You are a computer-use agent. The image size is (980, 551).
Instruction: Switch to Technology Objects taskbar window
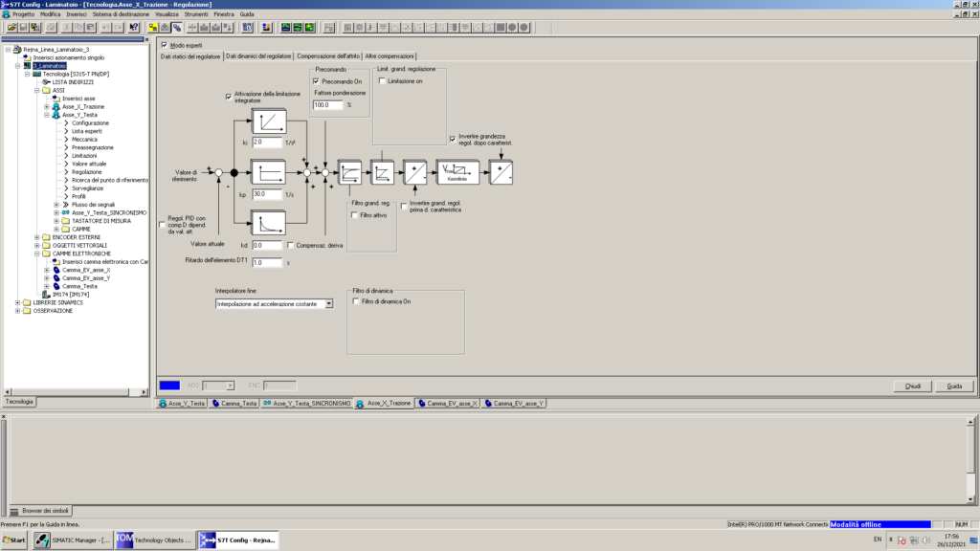155,540
